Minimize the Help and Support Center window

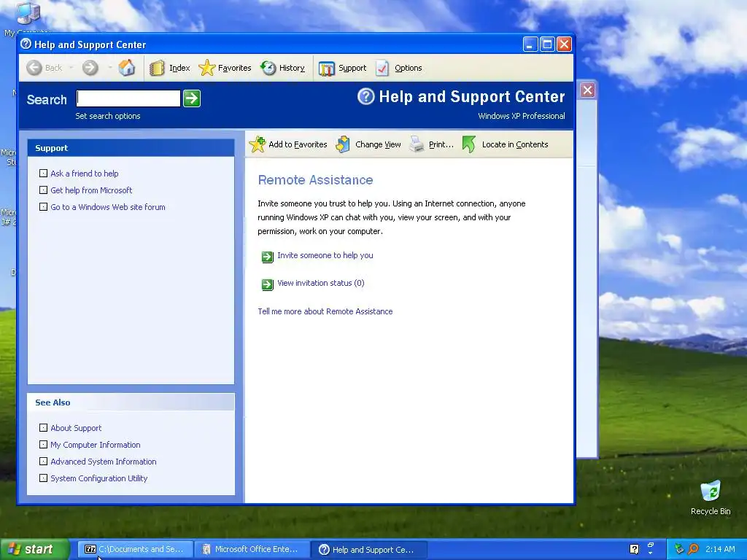coord(530,44)
